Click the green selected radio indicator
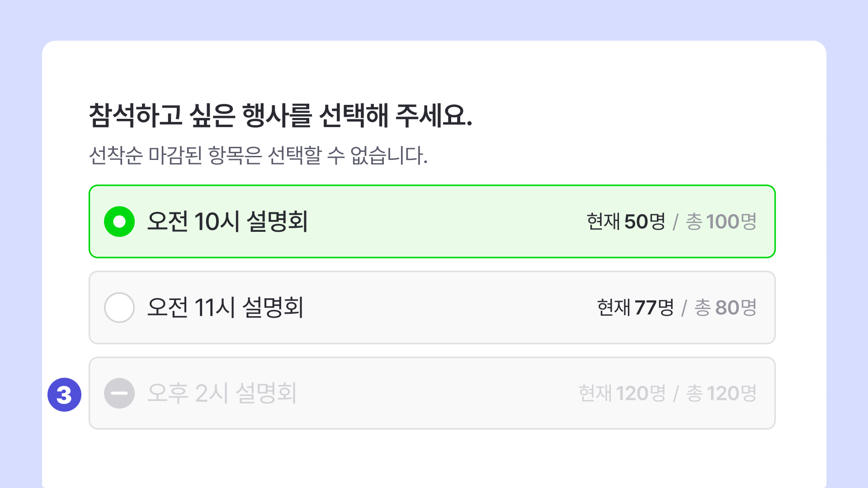Screen dimensions: 868x488 click(x=119, y=221)
